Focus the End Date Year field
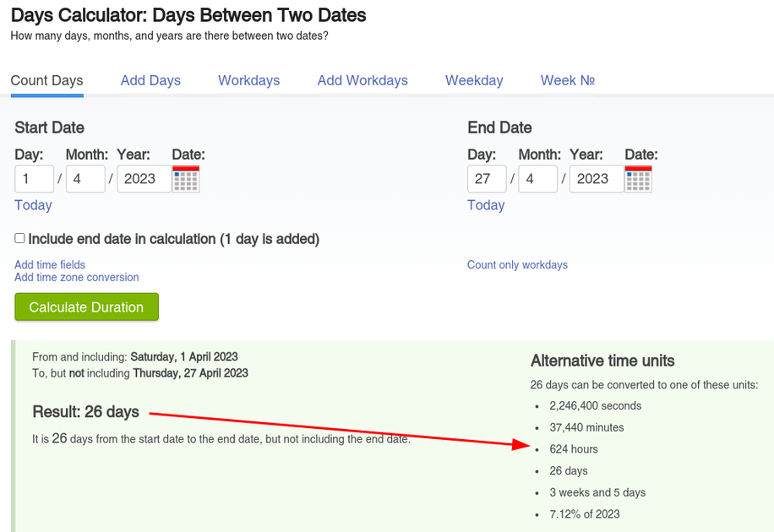This screenshot has height=532, width=774. click(594, 179)
